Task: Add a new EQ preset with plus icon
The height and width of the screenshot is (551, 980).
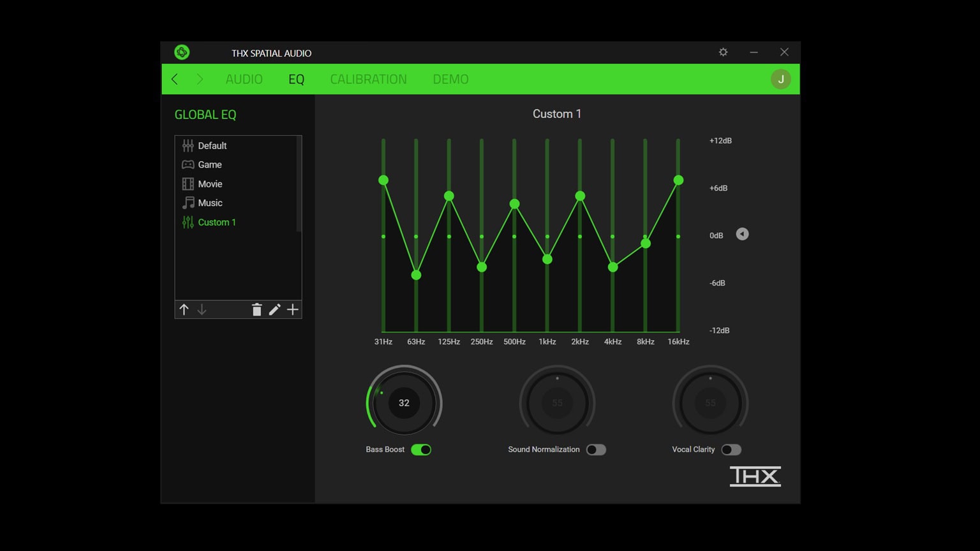Action: coord(292,309)
